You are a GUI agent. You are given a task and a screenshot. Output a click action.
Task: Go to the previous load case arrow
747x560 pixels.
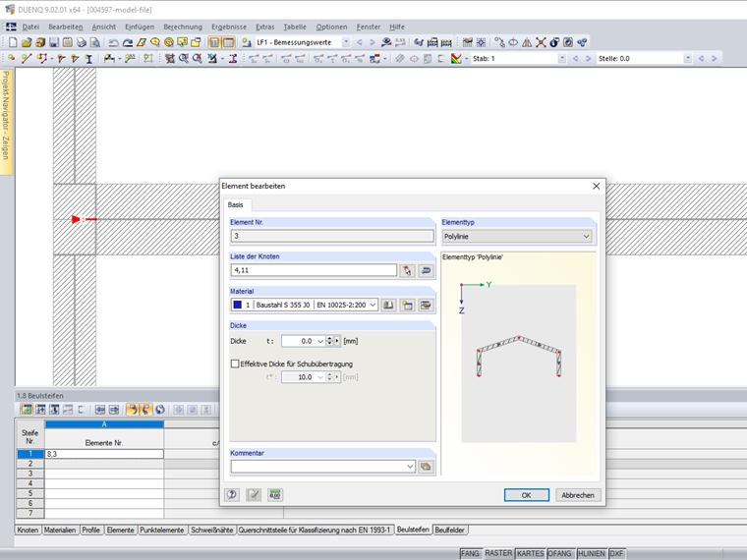coord(360,42)
